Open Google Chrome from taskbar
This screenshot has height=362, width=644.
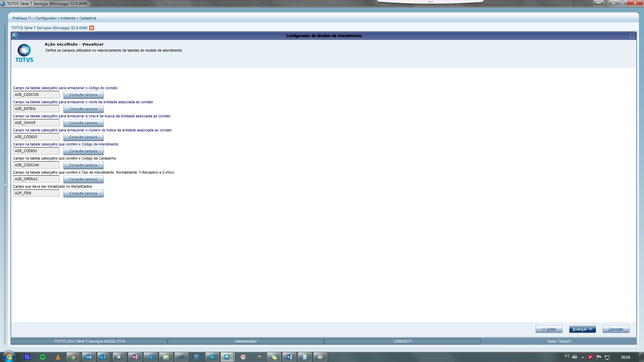click(x=73, y=357)
